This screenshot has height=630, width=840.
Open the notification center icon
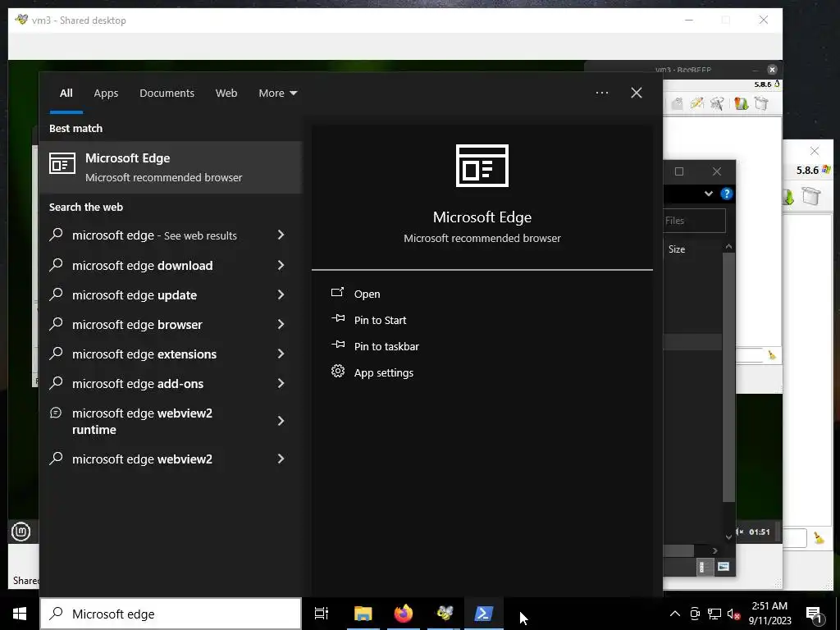click(x=815, y=614)
